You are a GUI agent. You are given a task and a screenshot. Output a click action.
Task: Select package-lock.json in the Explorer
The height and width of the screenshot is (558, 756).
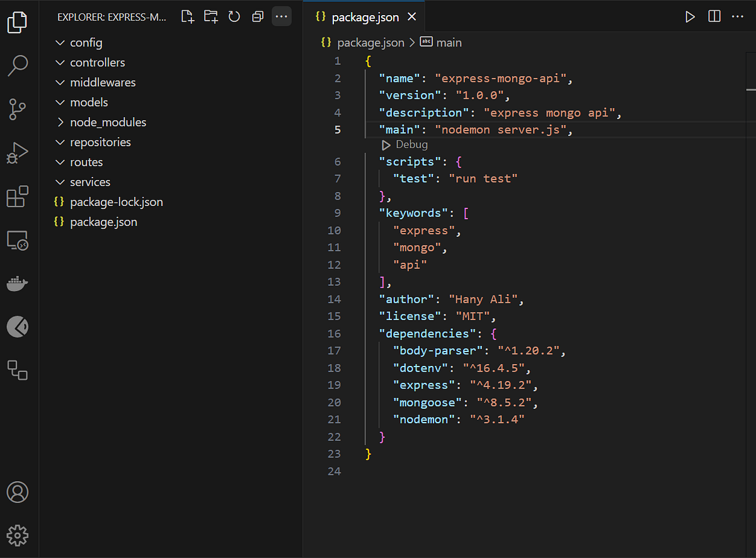[117, 202]
